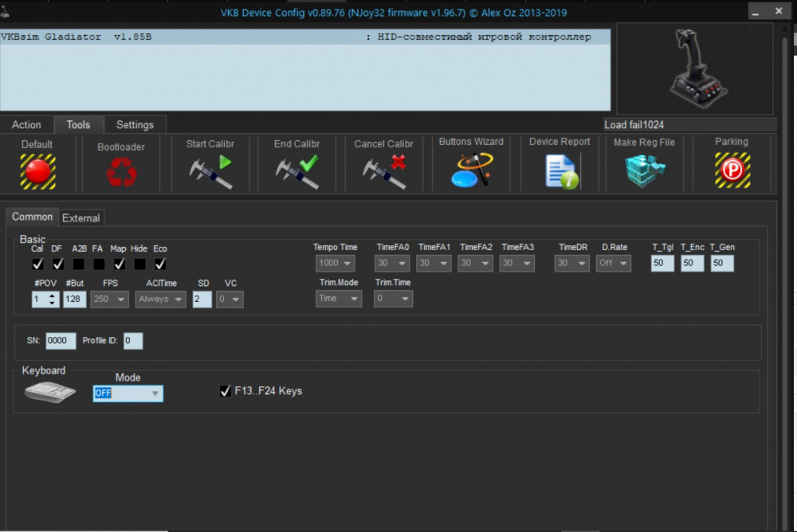Open the Tempo Time dropdown

335,263
